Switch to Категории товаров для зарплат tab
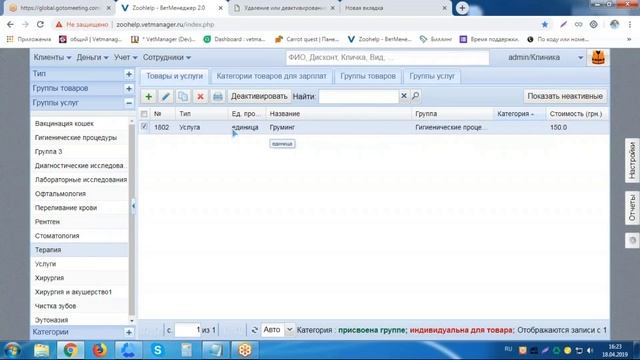640x360 pixels. (x=271, y=76)
